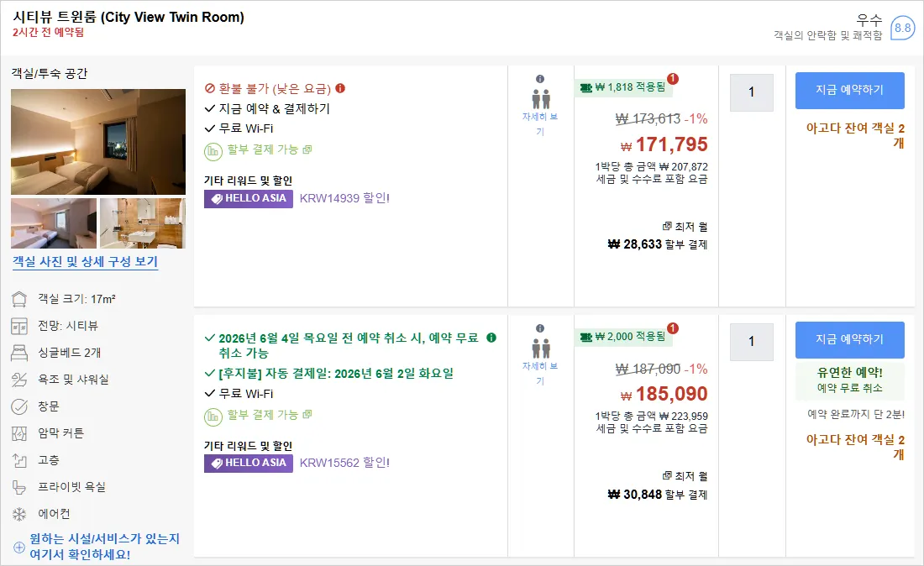Click the installment icon beside the first 할부 결제 가능
The width and height of the screenshot is (924, 566).
tap(213, 151)
